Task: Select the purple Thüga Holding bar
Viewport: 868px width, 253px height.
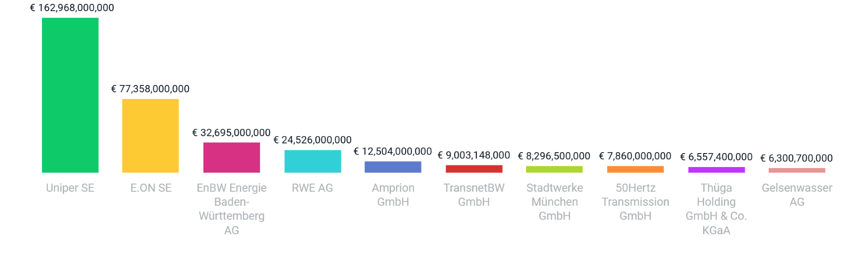Action: [x=716, y=170]
